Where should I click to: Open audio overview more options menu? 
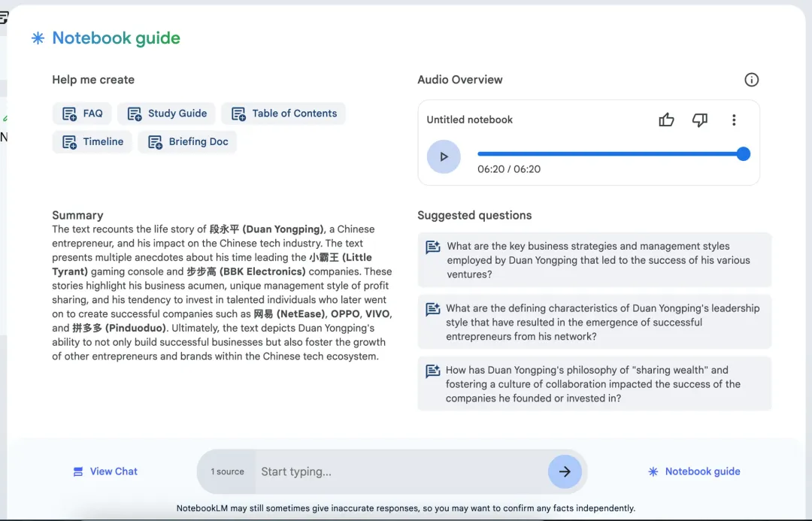click(x=734, y=120)
